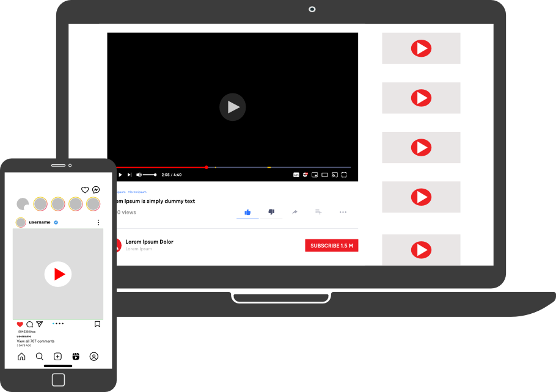Create a new post with the plus tab
The image size is (556, 392).
coord(57,357)
